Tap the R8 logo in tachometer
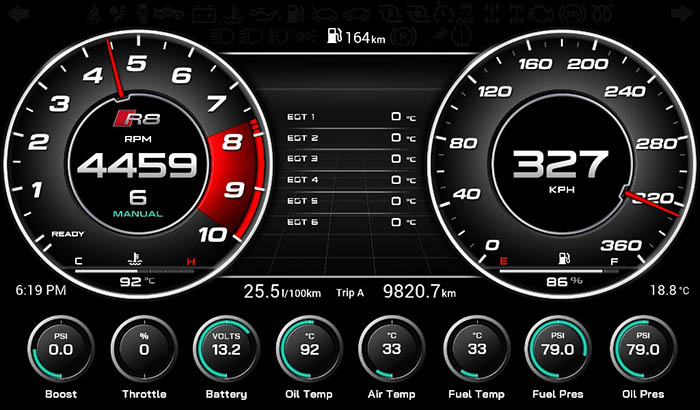 point(137,118)
